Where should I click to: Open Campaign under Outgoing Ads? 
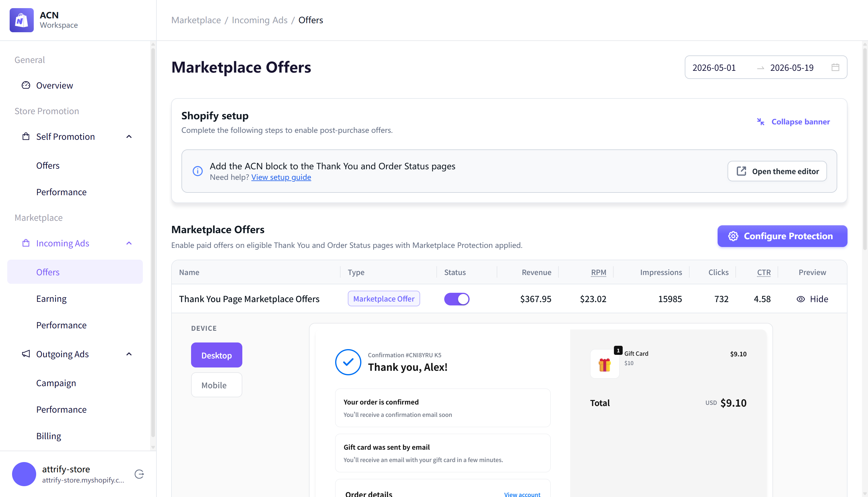click(x=75, y=383)
